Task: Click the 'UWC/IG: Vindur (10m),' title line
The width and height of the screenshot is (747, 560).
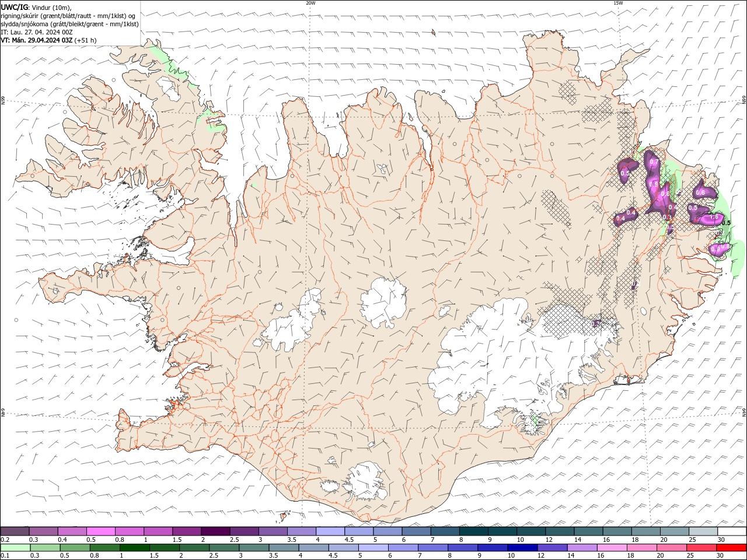Action: tap(36, 7)
